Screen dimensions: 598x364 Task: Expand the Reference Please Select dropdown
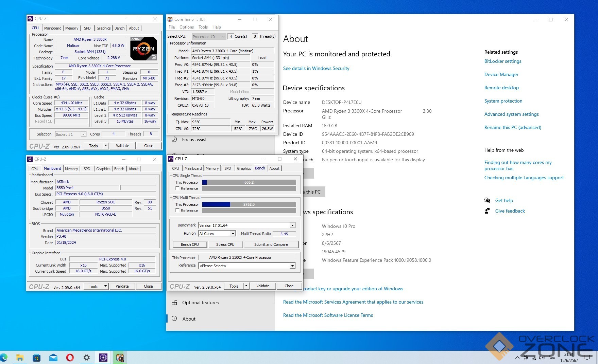point(292,266)
